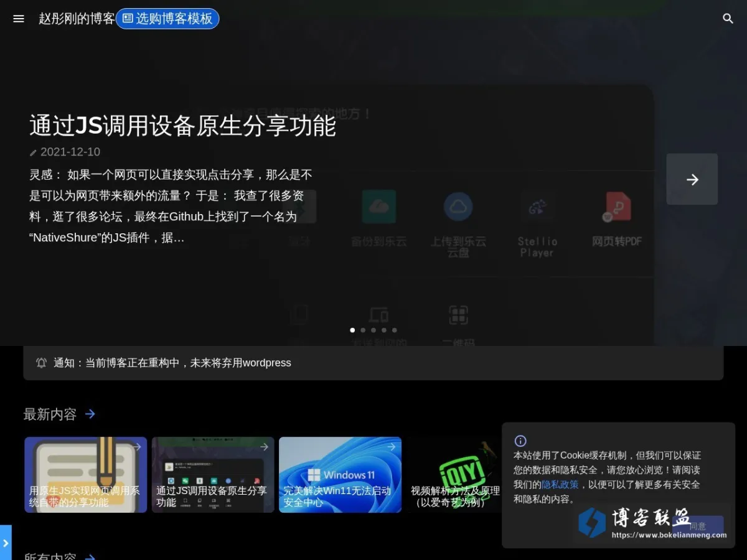This screenshot has width=747, height=560.
Task: Accept cookies with the 同意 button
Action: click(698, 526)
